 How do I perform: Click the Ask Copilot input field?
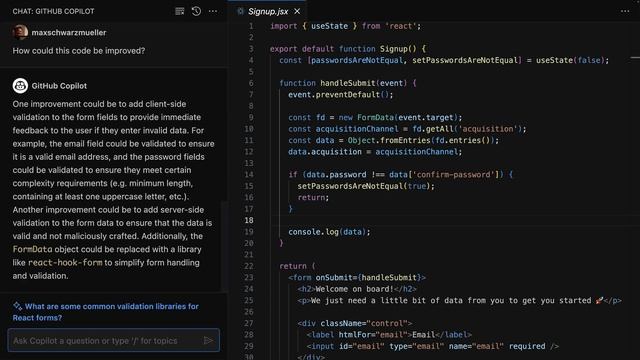(113, 340)
